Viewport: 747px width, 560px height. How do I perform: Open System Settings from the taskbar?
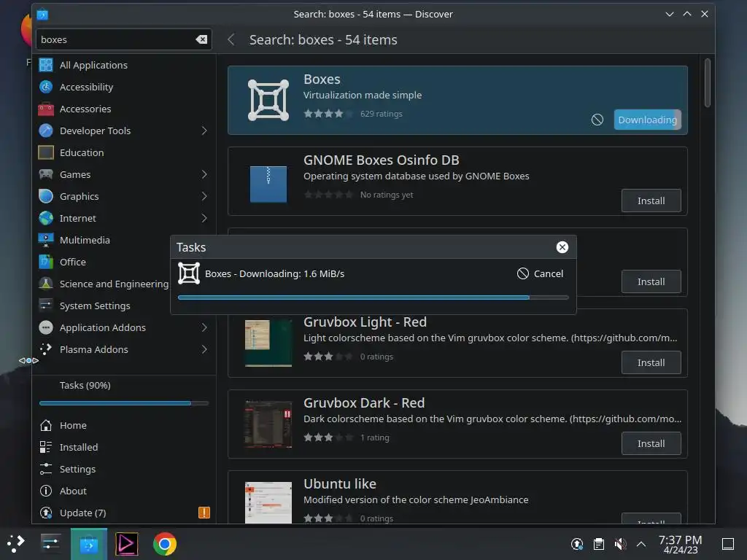[x=50, y=544]
